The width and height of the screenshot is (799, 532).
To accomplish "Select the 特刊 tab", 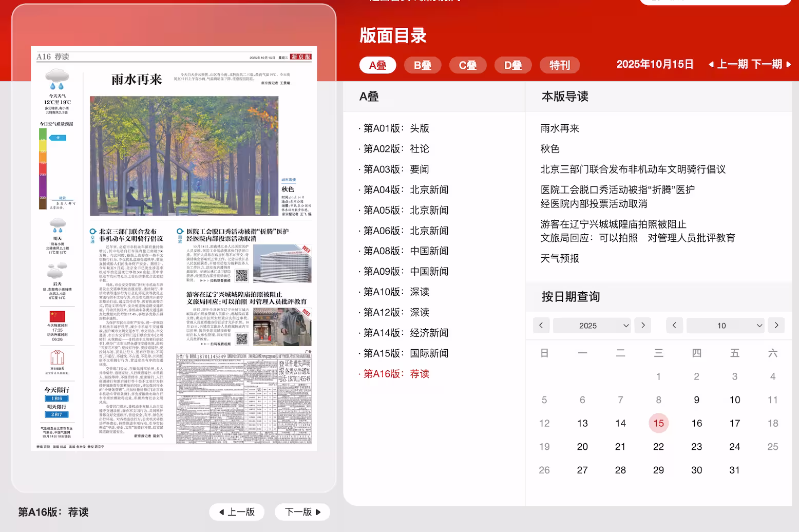I will coord(560,65).
